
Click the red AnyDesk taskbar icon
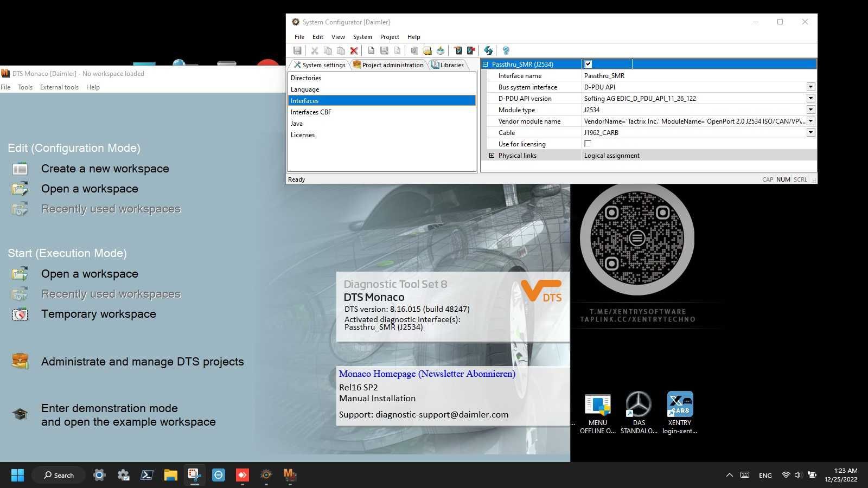(x=242, y=475)
